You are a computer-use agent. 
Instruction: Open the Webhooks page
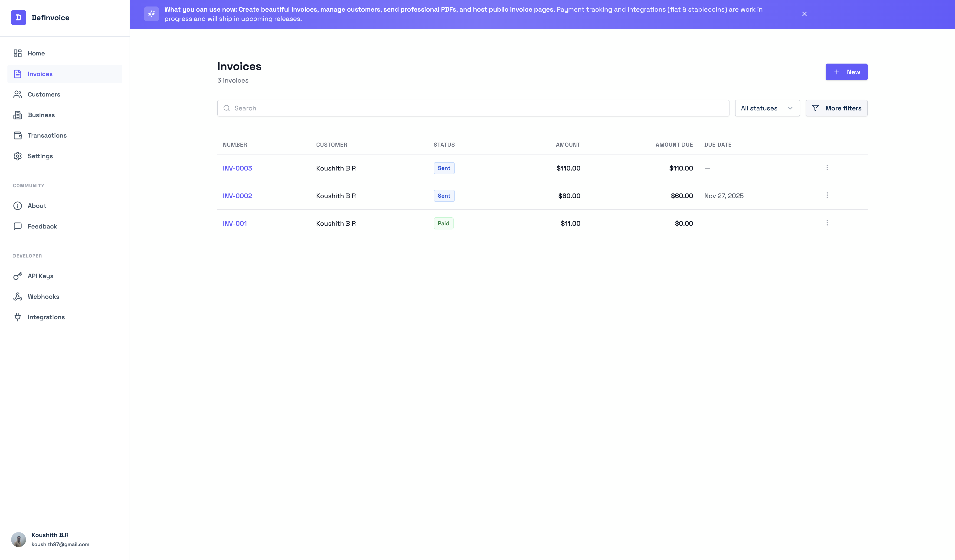point(43,296)
